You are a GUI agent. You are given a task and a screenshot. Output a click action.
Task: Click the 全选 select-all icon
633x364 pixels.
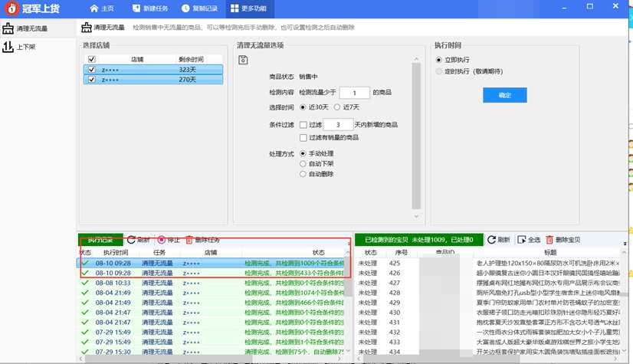[523, 240]
